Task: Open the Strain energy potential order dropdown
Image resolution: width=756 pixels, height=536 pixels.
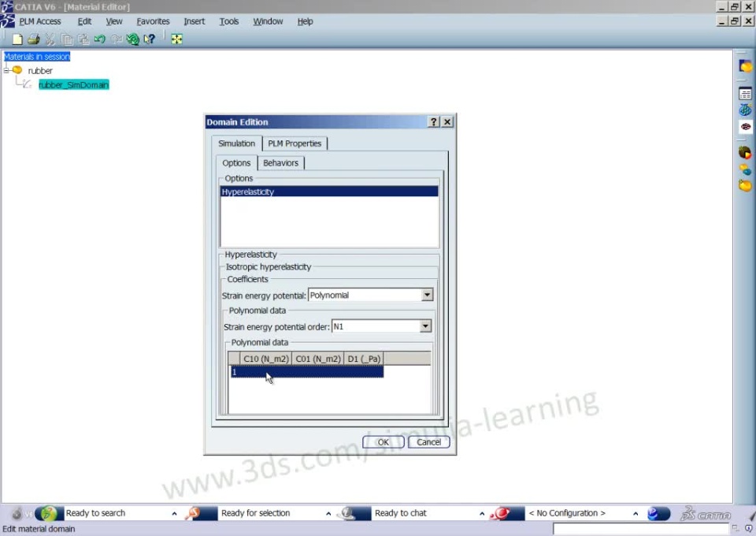Action: (x=425, y=326)
